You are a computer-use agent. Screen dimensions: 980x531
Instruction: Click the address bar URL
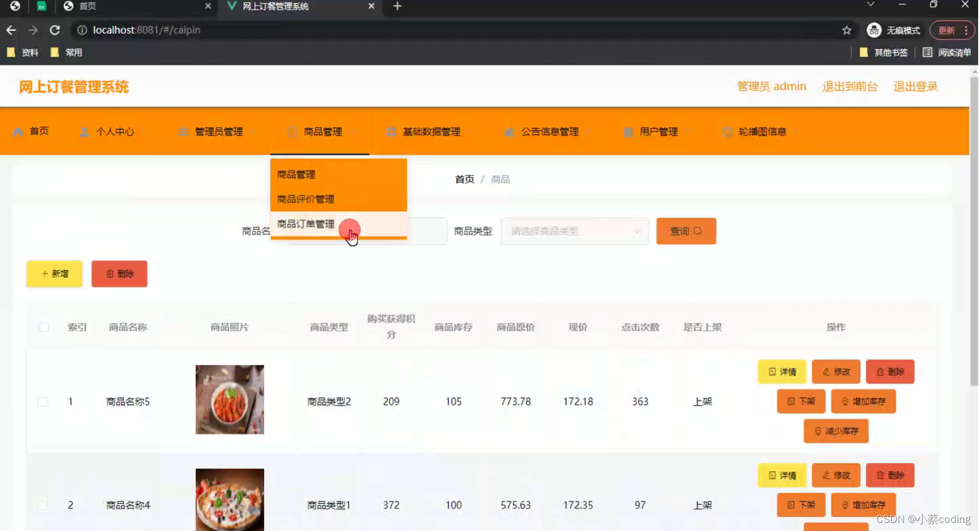coord(147,30)
